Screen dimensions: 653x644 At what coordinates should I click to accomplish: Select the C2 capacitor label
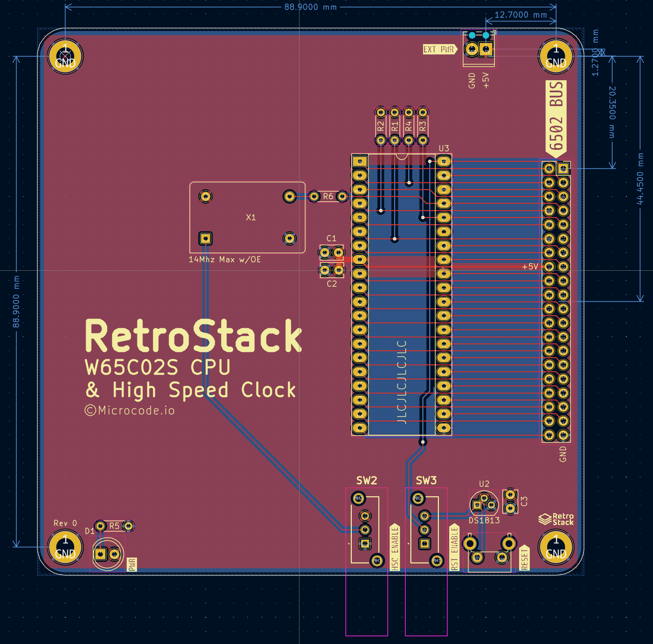click(x=331, y=284)
